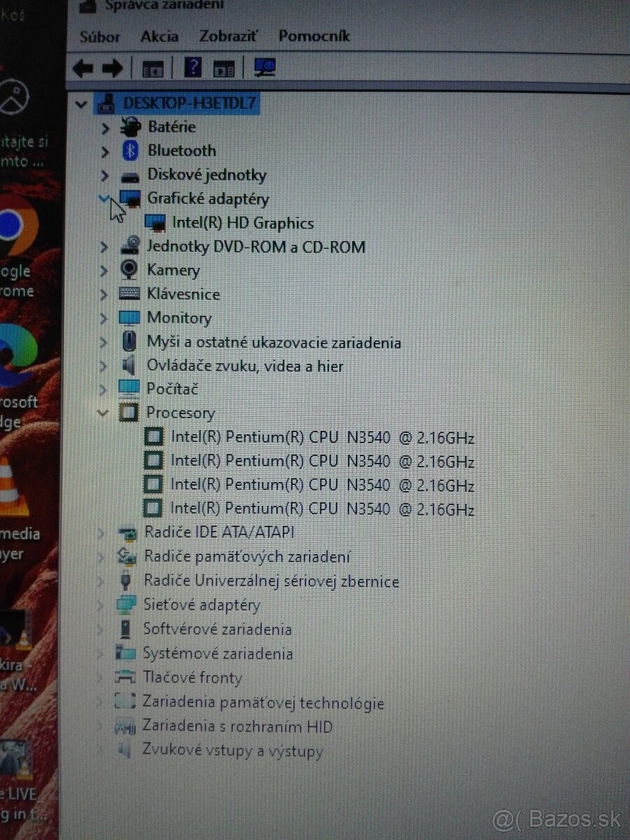The height and width of the screenshot is (840, 630).
Task: Click the speaker icon beside Ovládače zvuku
Action: [x=128, y=365]
